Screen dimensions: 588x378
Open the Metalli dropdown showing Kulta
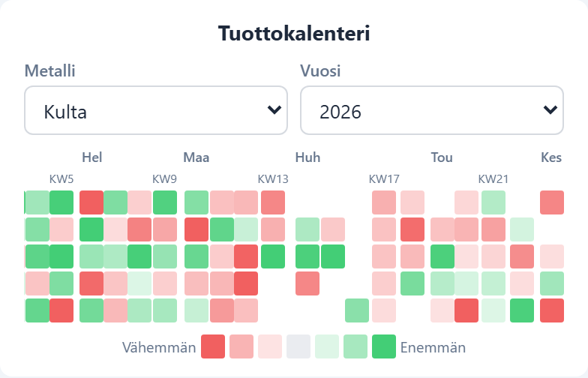point(156,110)
